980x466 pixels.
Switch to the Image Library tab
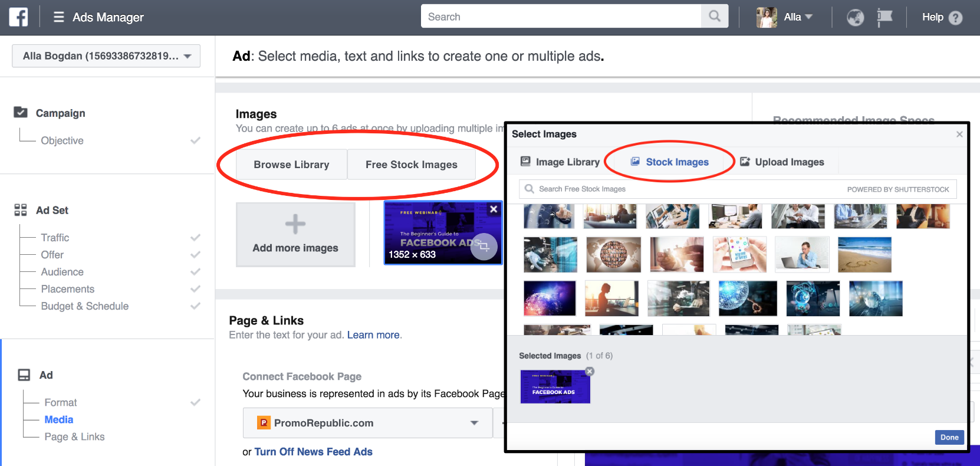[x=560, y=162]
